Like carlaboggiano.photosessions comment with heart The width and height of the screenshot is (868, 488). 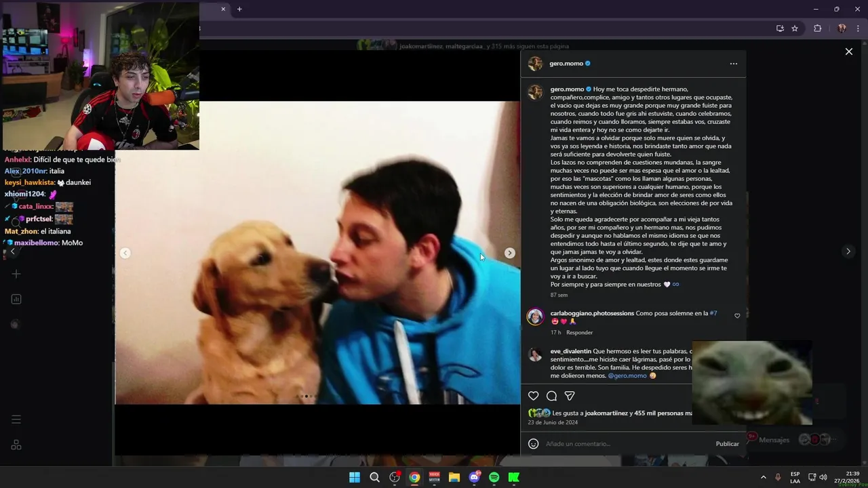pyautogui.click(x=737, y=316)
